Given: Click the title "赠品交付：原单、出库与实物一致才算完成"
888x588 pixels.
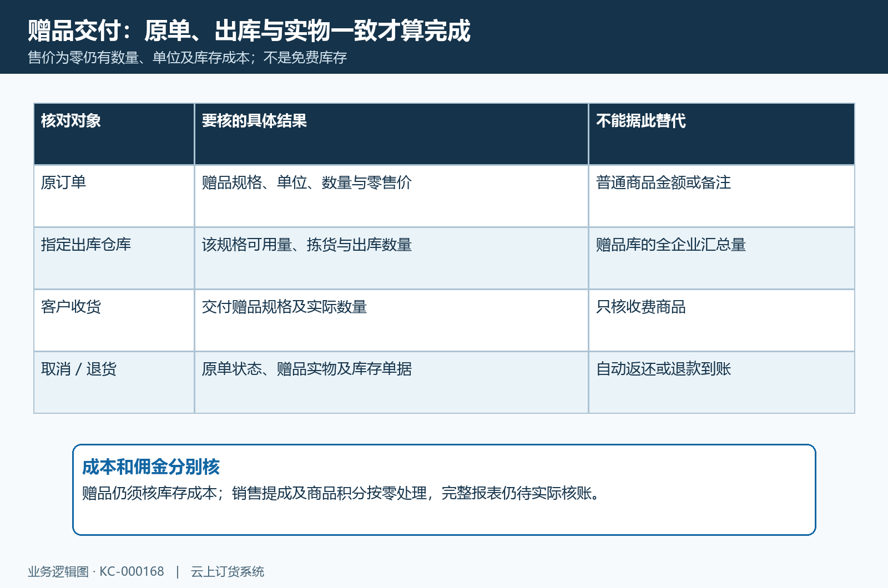Looking at the screenshot, I should [x=249, y=31].
